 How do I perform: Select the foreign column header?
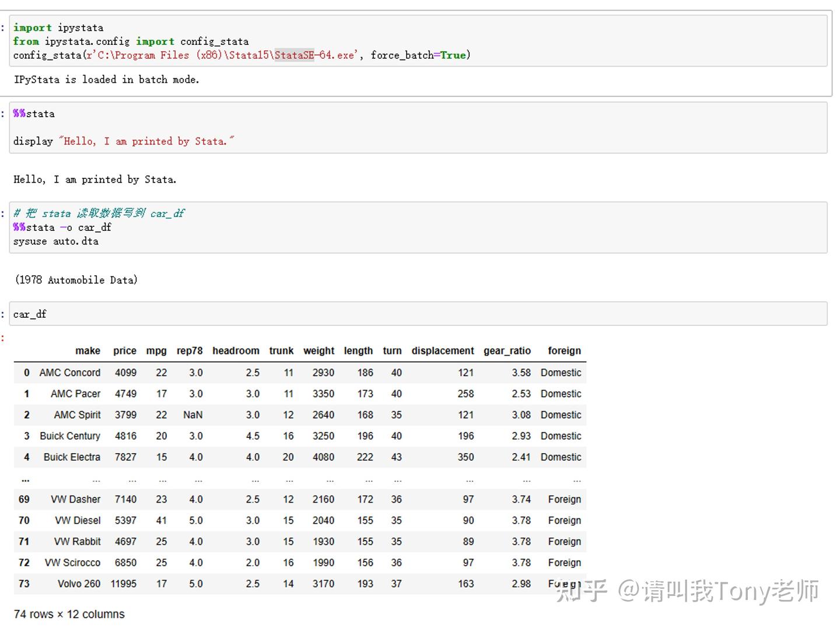click(x=563, y=350)
